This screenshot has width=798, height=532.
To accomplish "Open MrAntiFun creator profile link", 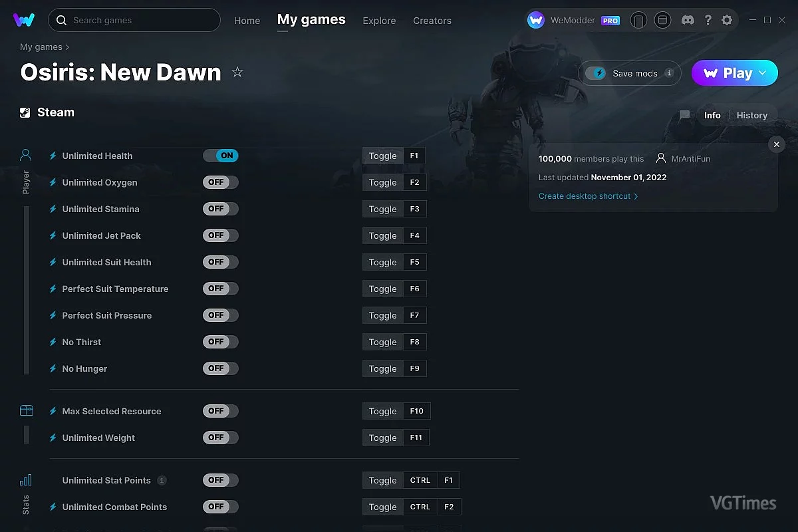I will tap(690, 159).
